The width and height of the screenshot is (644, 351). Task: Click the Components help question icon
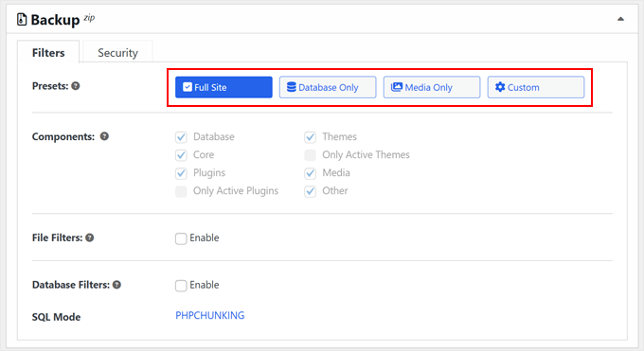(x=104, y=136)
